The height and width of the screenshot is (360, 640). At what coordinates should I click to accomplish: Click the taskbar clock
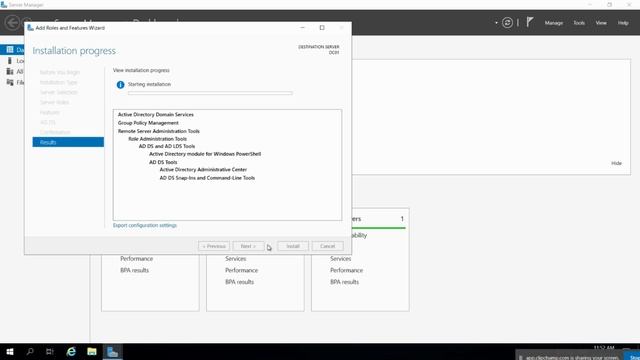604,348
